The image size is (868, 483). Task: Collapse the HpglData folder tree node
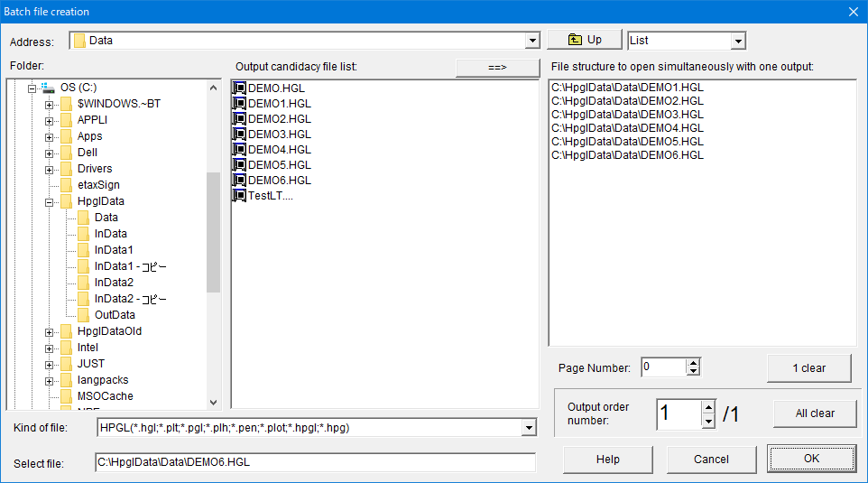pos(50,202)
